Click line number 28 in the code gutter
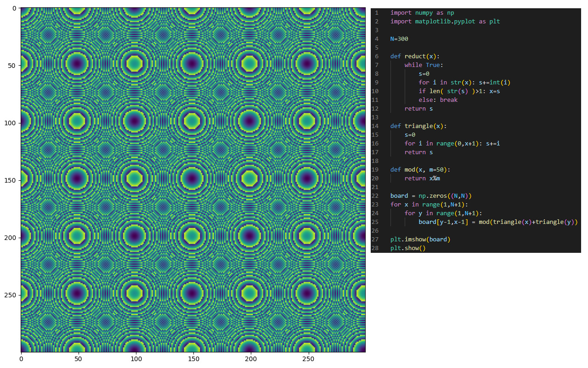This screenshot has height=368, width=588. (375, 248)
